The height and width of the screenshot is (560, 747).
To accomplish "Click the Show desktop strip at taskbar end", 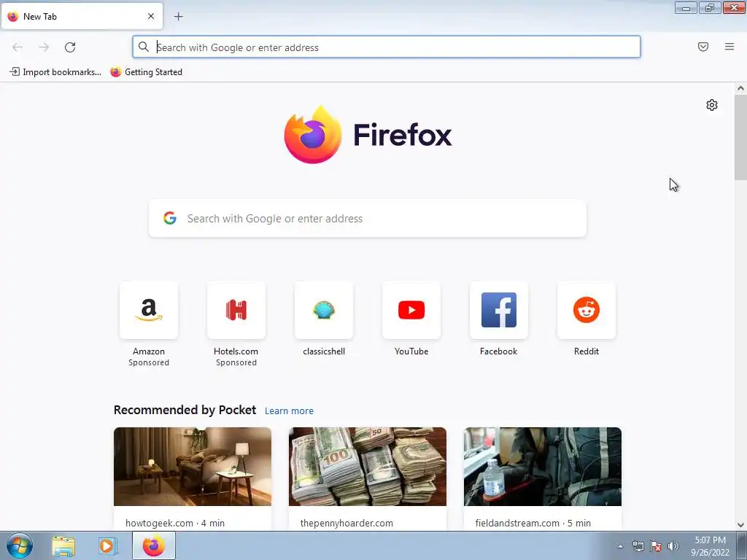I will [x=742, y=546].
